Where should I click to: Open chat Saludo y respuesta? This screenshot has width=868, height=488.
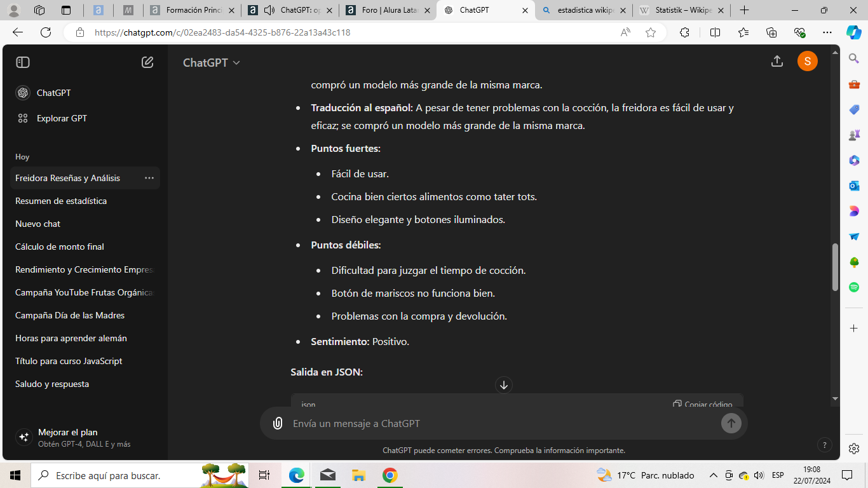click(85, 384)
